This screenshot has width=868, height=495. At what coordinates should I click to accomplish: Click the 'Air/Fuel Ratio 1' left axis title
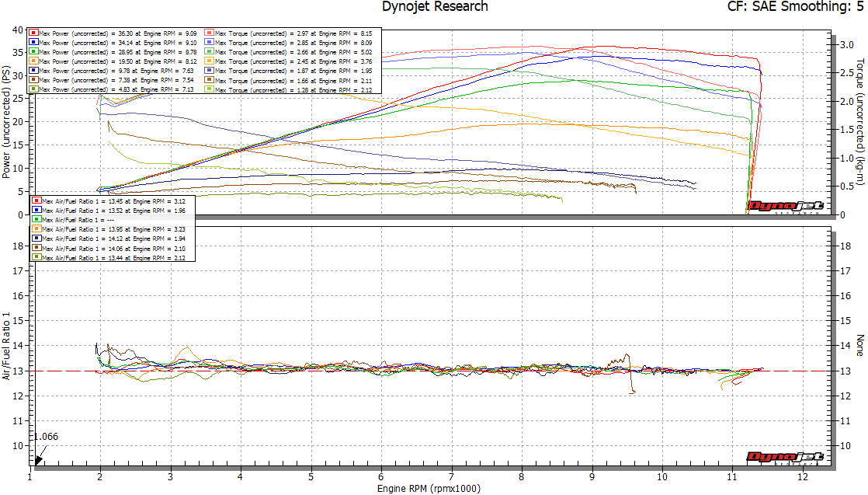coord(6,346)
